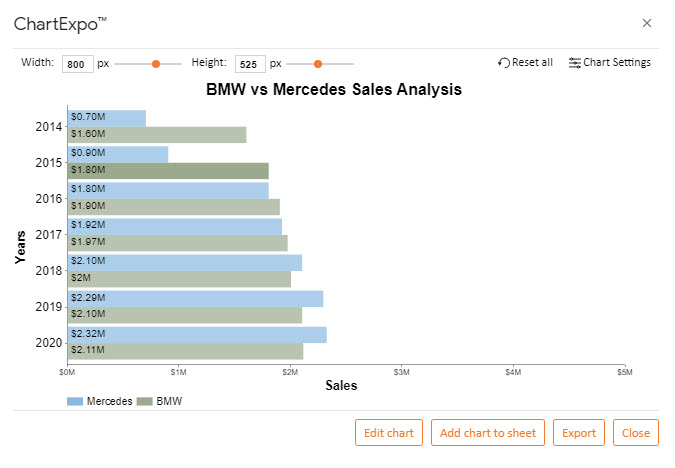The image size is (675, 468).
Task: Click the 2016 BMW bar labeled $1.90M
Action: click(174, 207)
